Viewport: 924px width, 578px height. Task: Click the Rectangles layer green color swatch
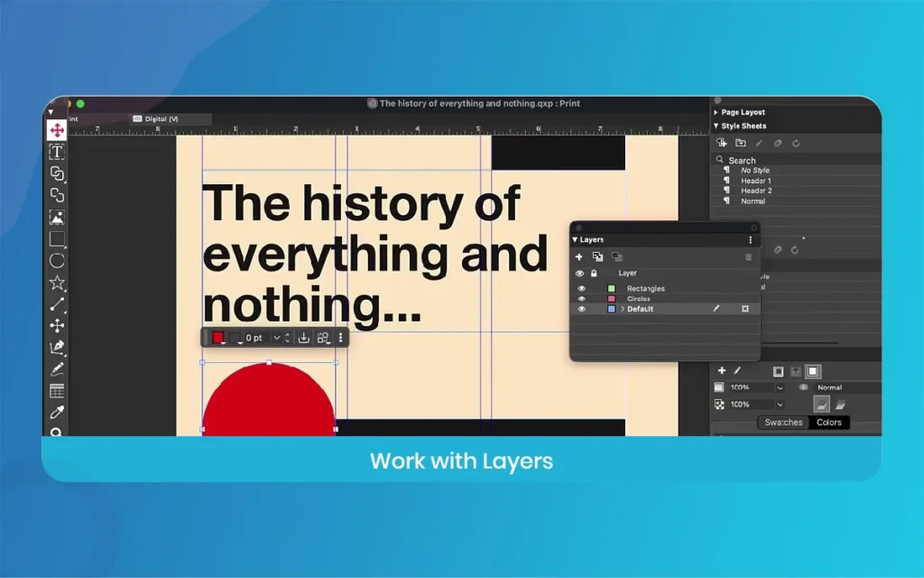click(611, 288)
